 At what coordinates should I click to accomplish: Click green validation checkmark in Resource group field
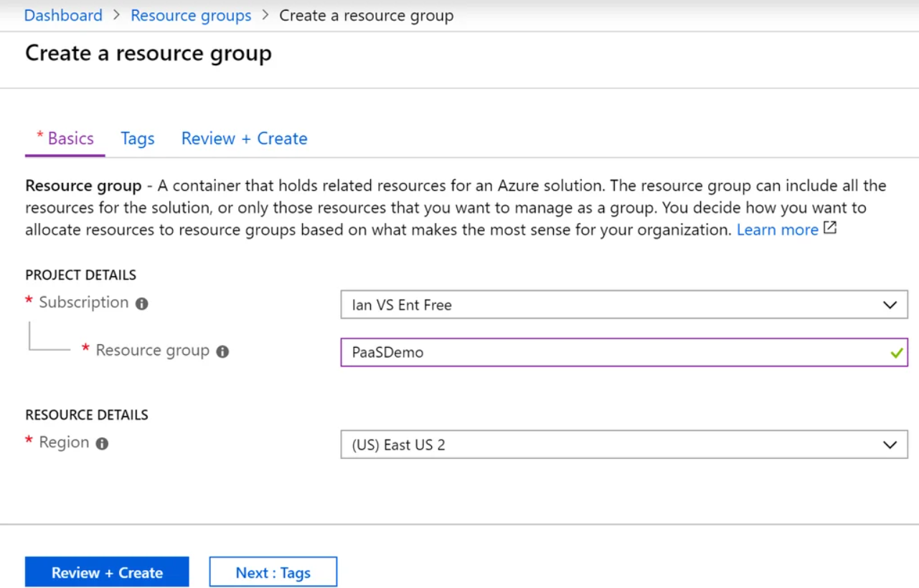pyautogui.click(x=896, y=353)
